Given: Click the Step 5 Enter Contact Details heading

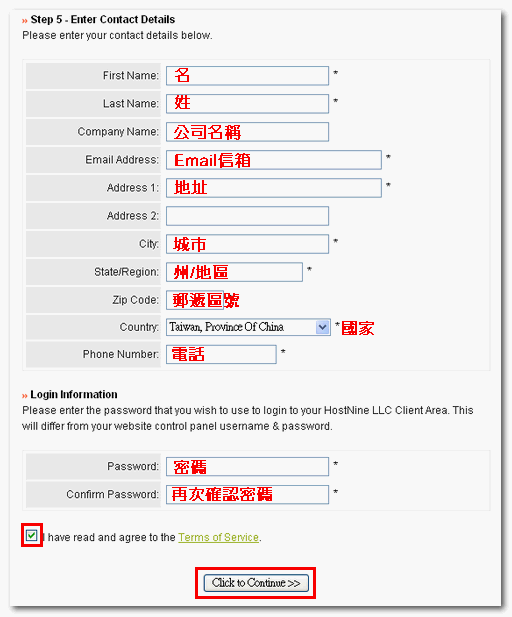Looking at the screenshot, I should tap(103, 19).
